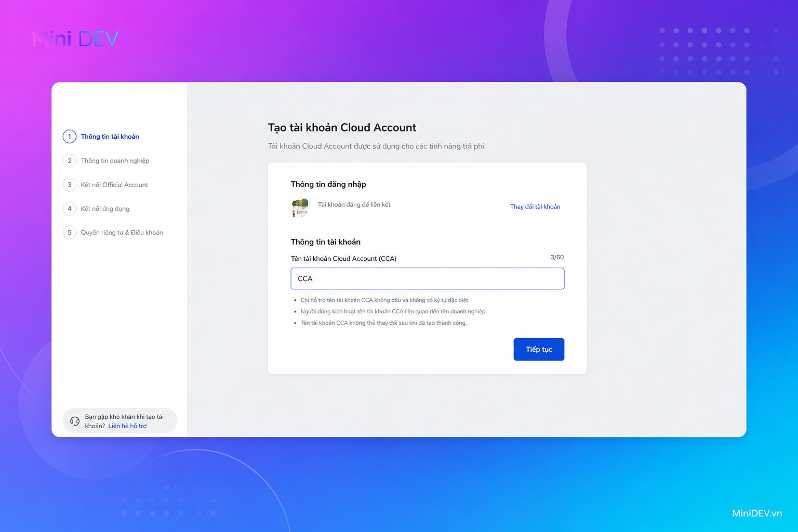The height and width of the screenshot is (532, 798).
Task: Select step 1 number circle
Action: pos(70,137)
